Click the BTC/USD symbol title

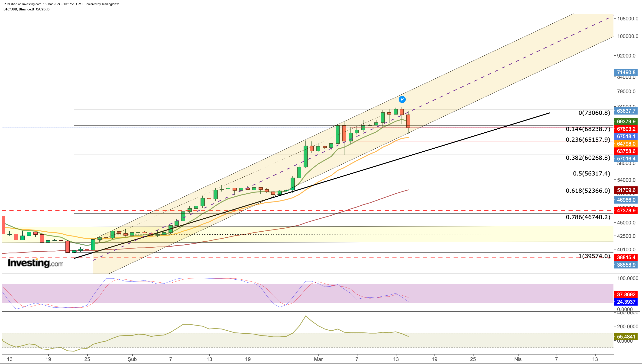pyautogui.click(x=26, y=9)
